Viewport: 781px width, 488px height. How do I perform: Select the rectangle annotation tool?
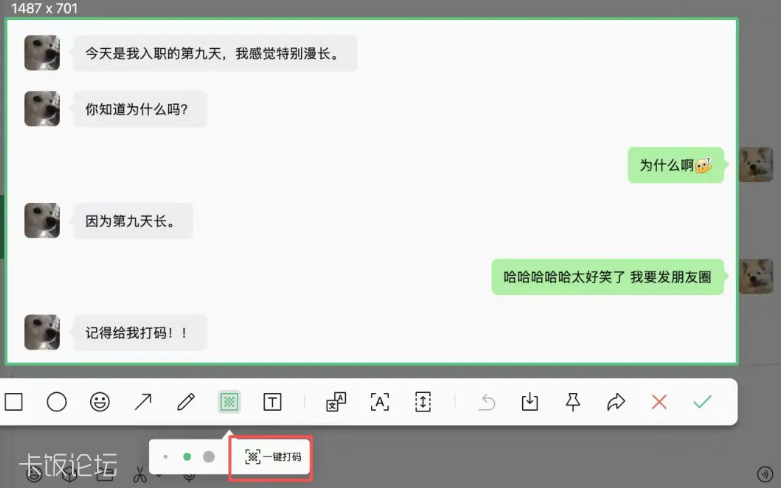(14, 402)
